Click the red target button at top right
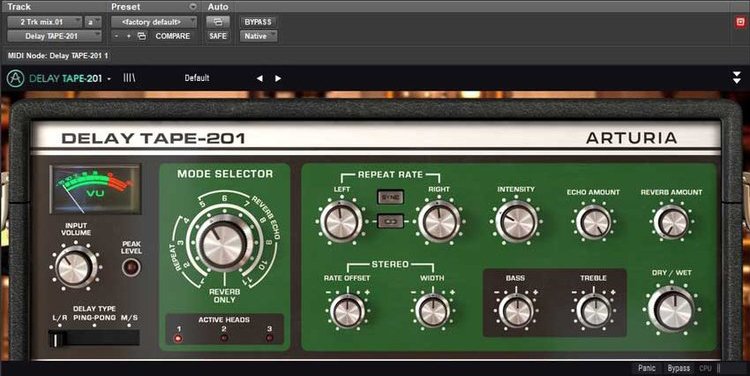750x376 pixels. click(740, 22)
